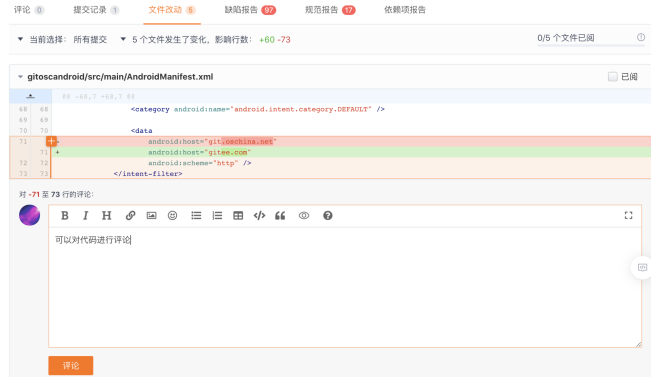The height and width of the screenshot is (377, 651).
Task: Mark AndroidManifest.xml as 已阅
Action: [612, 76]
